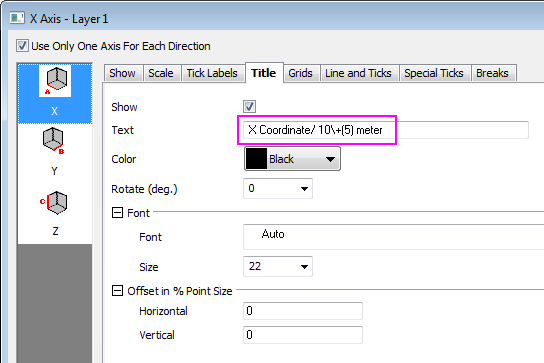Open the Breaks tab
The height and width of the screenshot is (363, 544).
coord(492,73)
